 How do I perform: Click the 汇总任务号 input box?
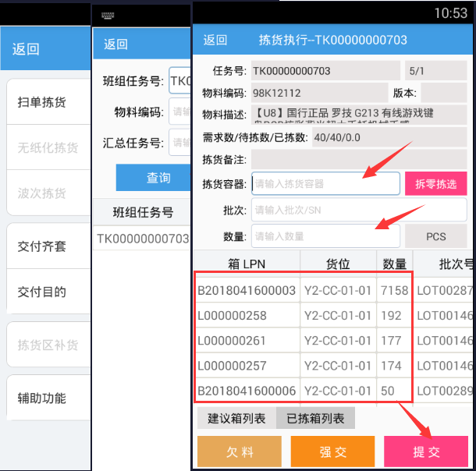coord(179,143)
